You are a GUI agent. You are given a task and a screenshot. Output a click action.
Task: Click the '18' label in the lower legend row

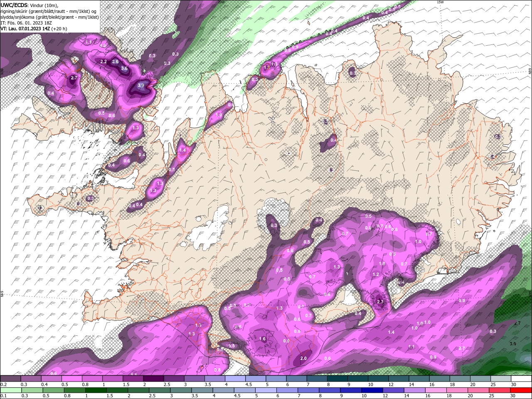[x=449, y=396]
